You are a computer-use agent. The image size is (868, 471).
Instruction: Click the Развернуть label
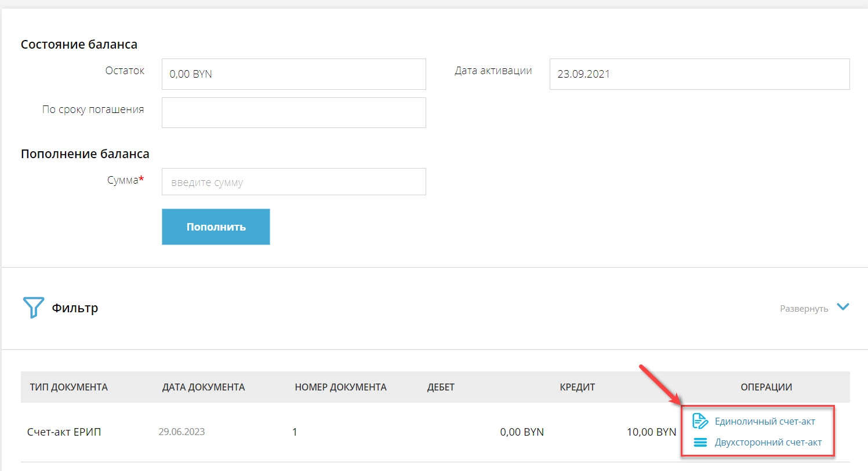804,309
